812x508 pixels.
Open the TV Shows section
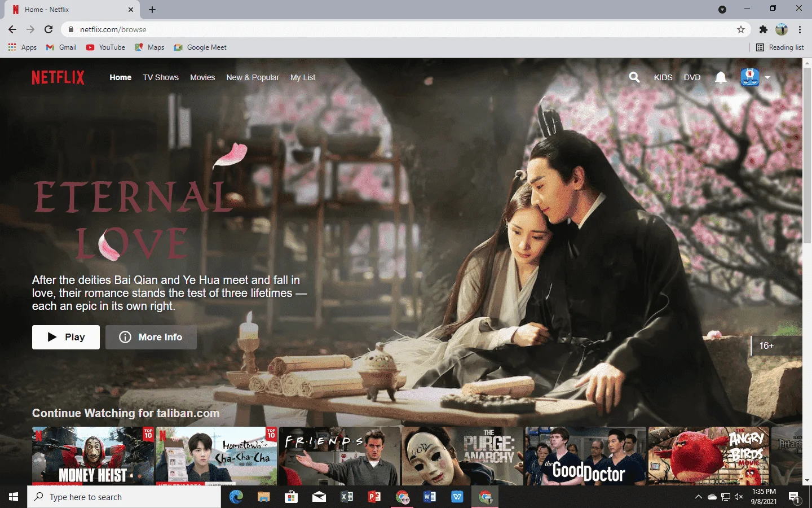pyautogui.click(x=161, y=77)
